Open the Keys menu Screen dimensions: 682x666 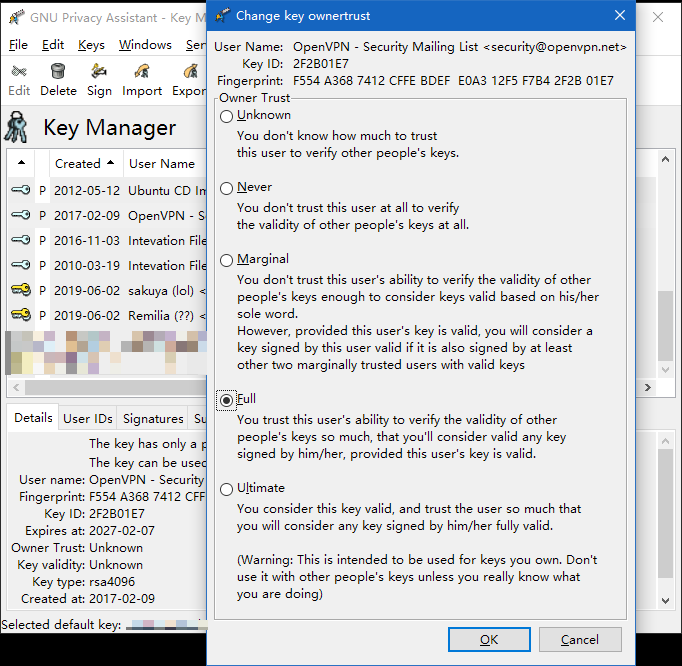coord(91,45)
